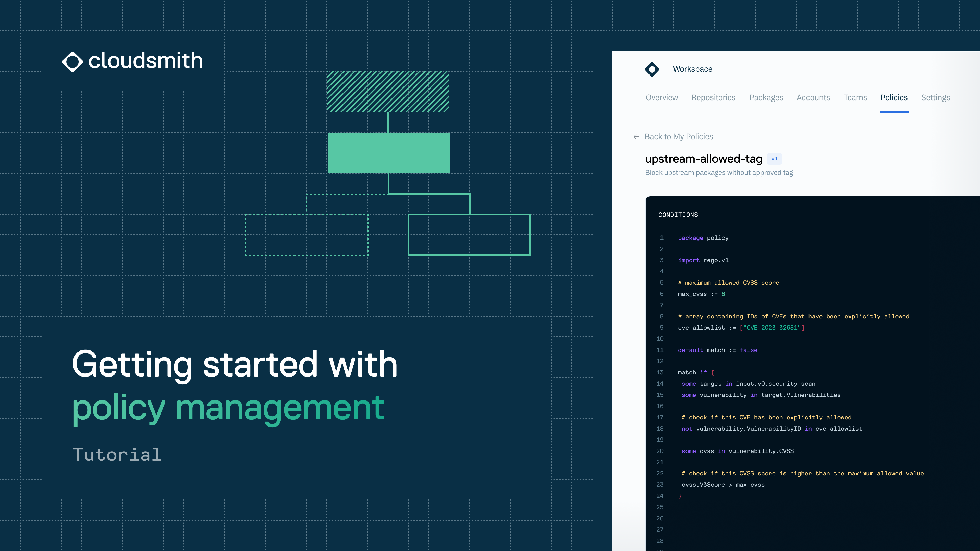Viewport: 980px width, 551px height.
Task: Click the upstream-allowed-tag policy title
Action: click(703, 159)
